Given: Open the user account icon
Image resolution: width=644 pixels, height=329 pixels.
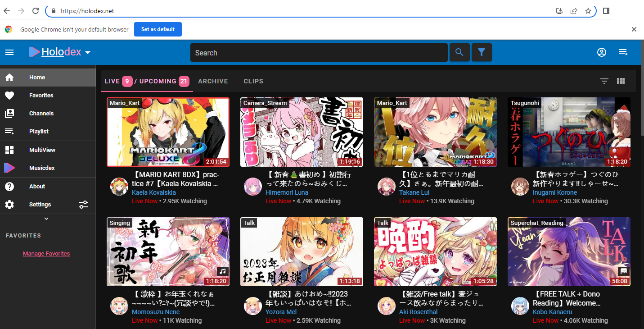Looking at the screenshot, I should (602, 52).
